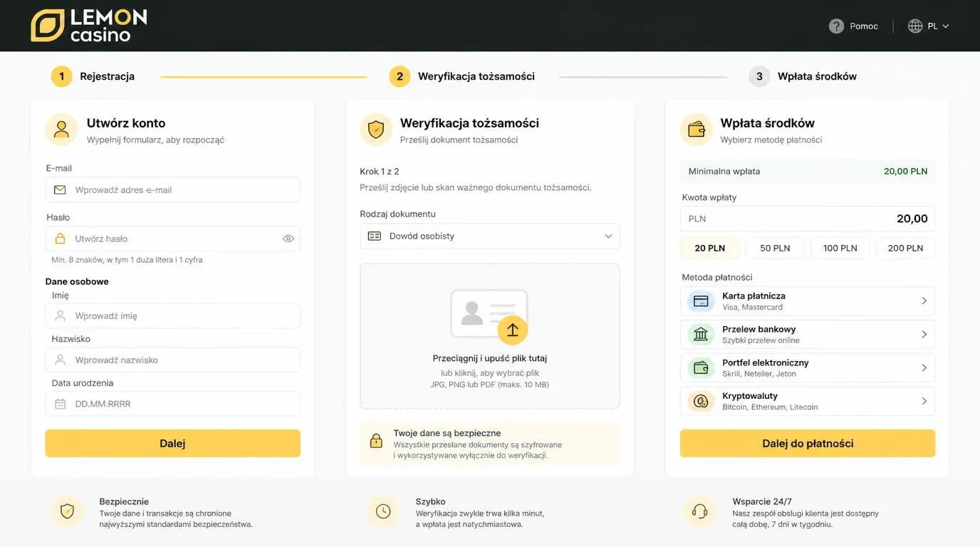Select the 50 PLN amount
Viewport: 980px width, 547px height.
(x=775, y=248)
